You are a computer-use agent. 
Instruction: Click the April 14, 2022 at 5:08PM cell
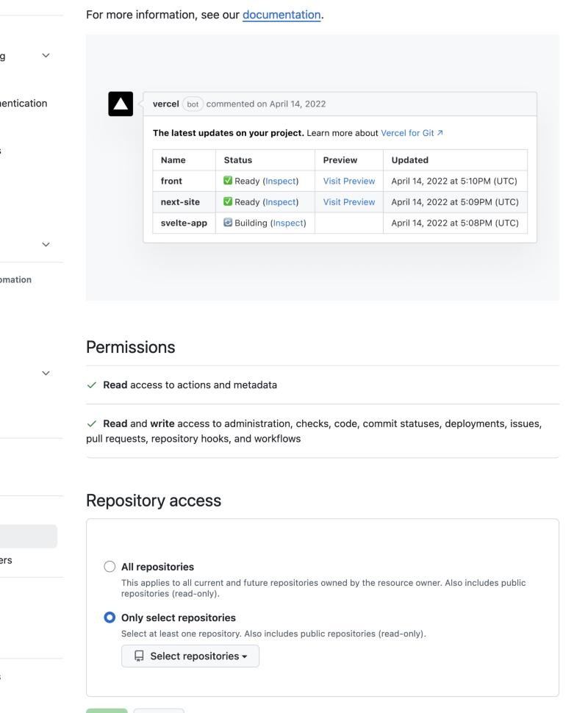[x=455, y=223]
